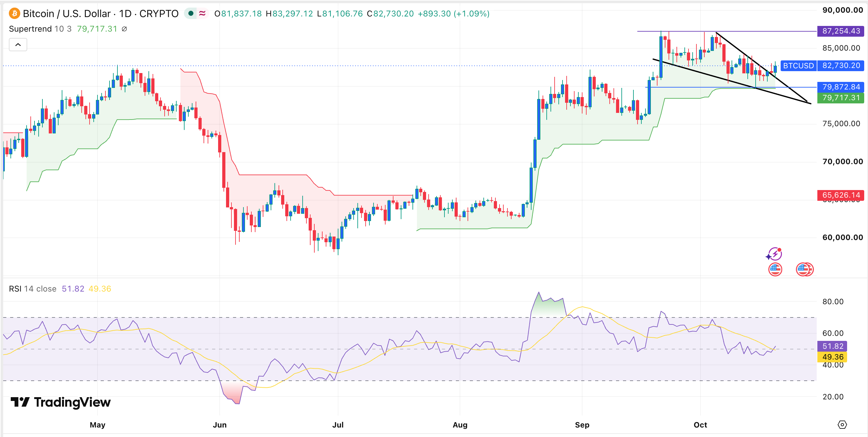The height and width of the screenshot is (437, 868).
Task: Click the red 65,626.14 price label
Action: [x=841, y=195]
